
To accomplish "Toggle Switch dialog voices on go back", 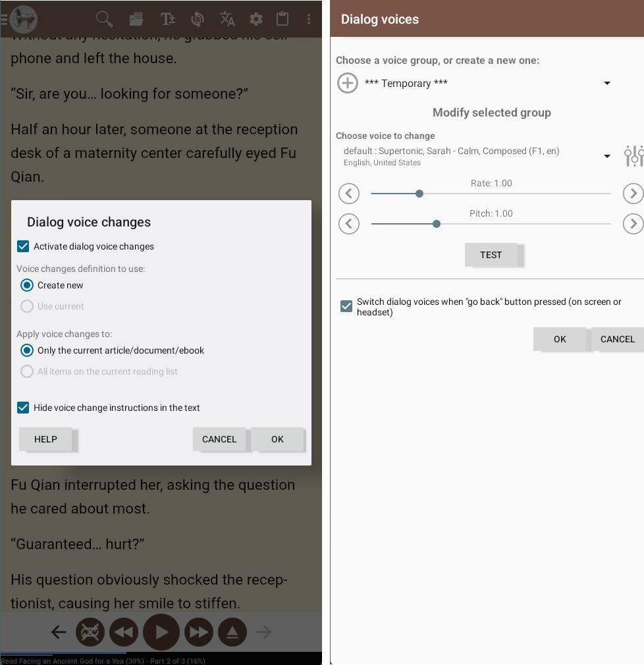I will [346, 306].
